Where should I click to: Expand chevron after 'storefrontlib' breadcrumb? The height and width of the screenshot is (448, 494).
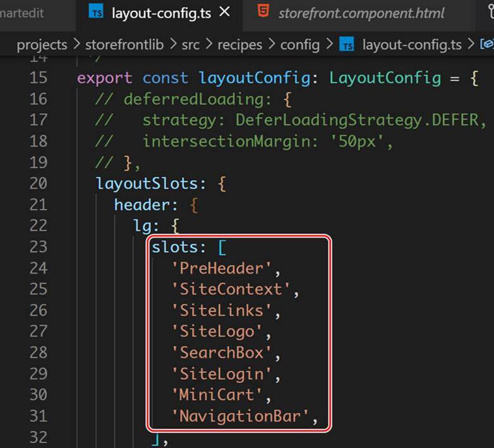click(173, 44)
